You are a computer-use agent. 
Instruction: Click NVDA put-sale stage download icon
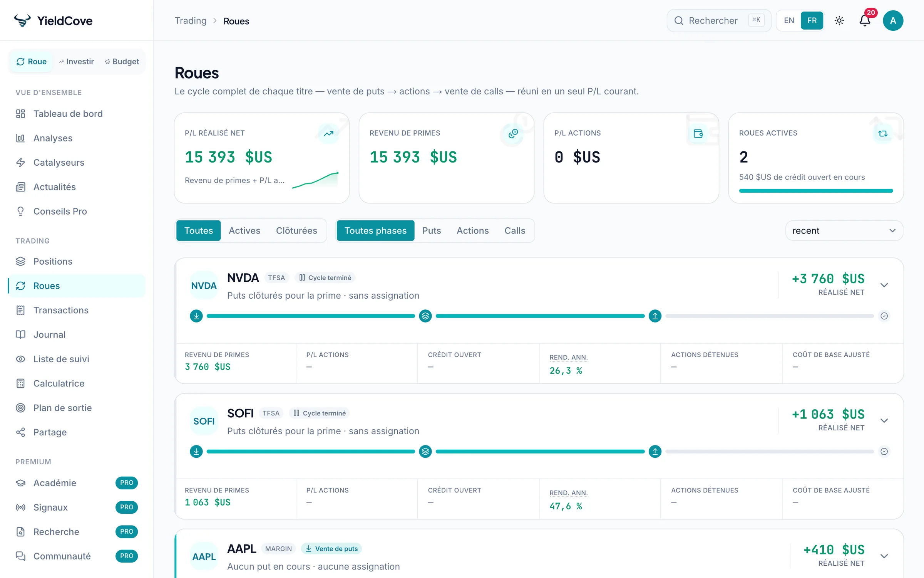(196, 316)
